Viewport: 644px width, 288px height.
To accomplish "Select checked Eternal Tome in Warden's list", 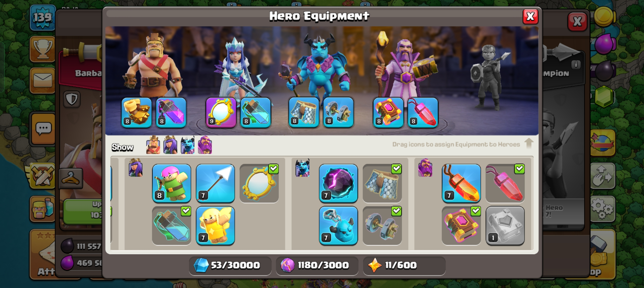I will [x=461, y=226].
